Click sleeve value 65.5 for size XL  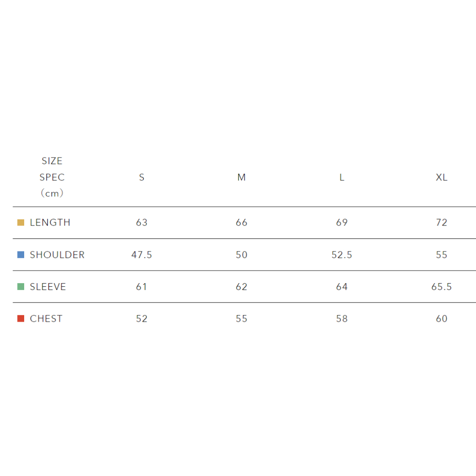pyautogui.click(x=442, y=287)
